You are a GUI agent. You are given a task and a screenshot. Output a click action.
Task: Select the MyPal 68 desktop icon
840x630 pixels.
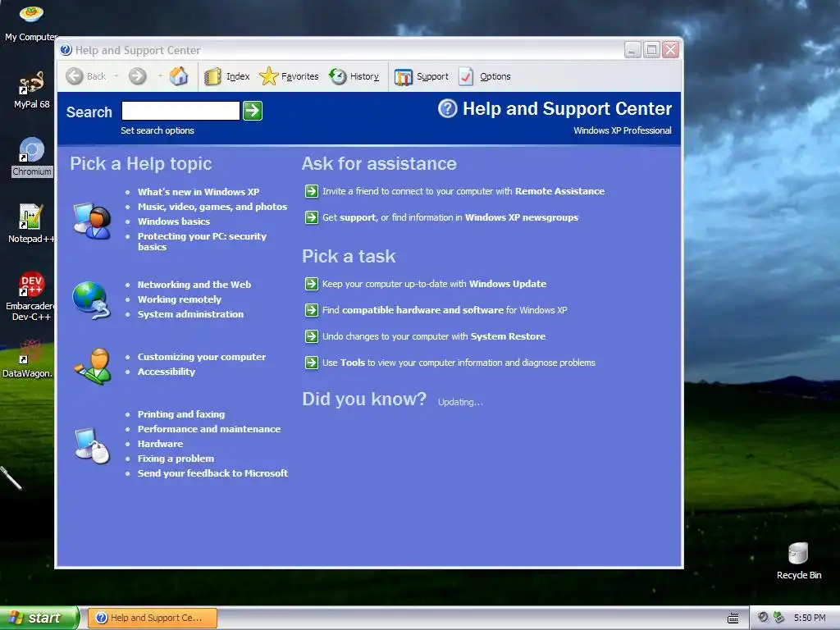[32, 89]
